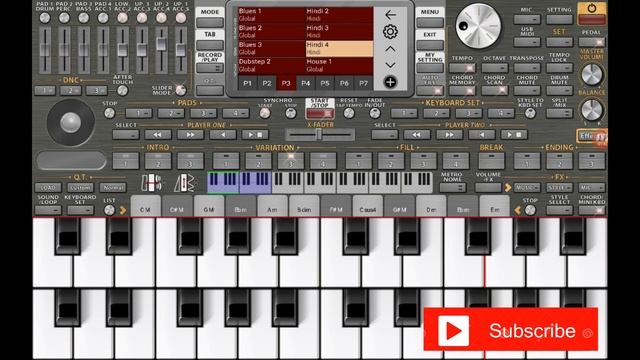Tap the UP 1 ACC 5 knob

point(181,18)
